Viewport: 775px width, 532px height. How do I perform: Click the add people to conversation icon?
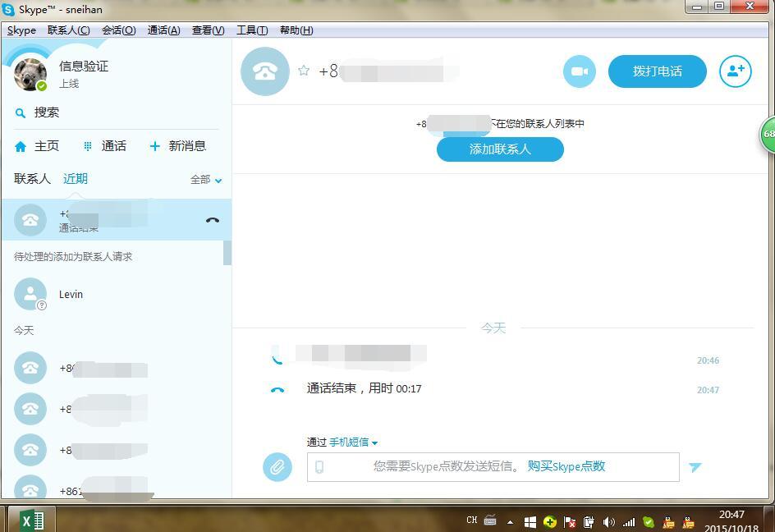click(735, 71)
